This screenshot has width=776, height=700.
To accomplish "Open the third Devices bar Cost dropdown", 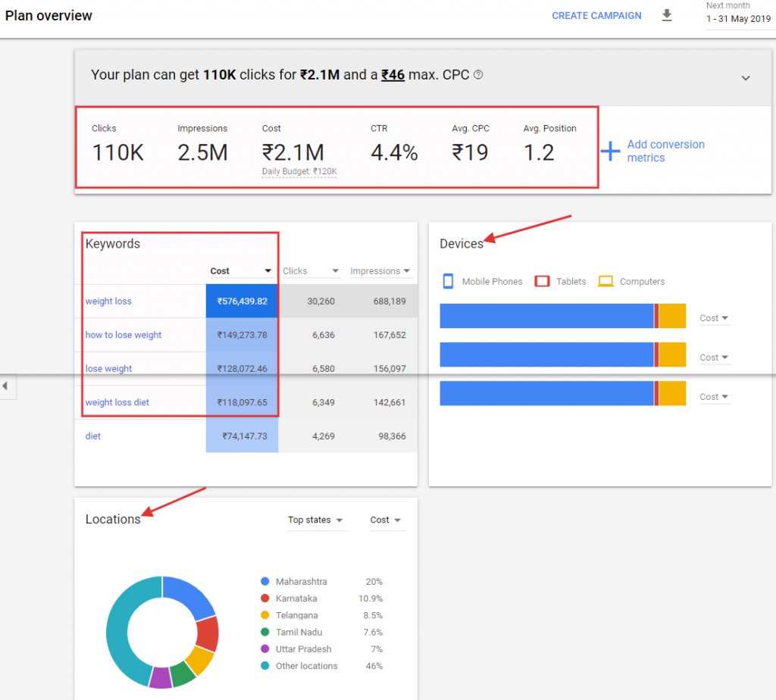I will coord(714,397).
